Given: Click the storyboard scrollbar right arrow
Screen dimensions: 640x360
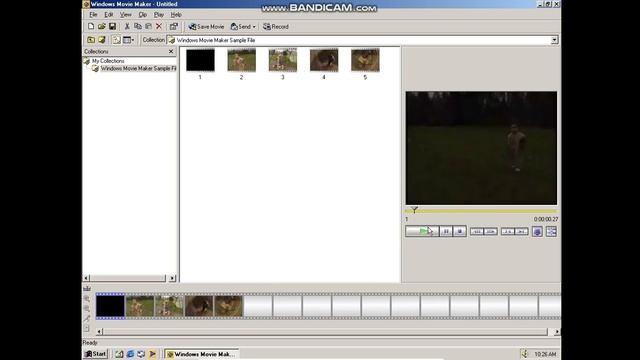Looking at the screenshot, I should point(557,332).
